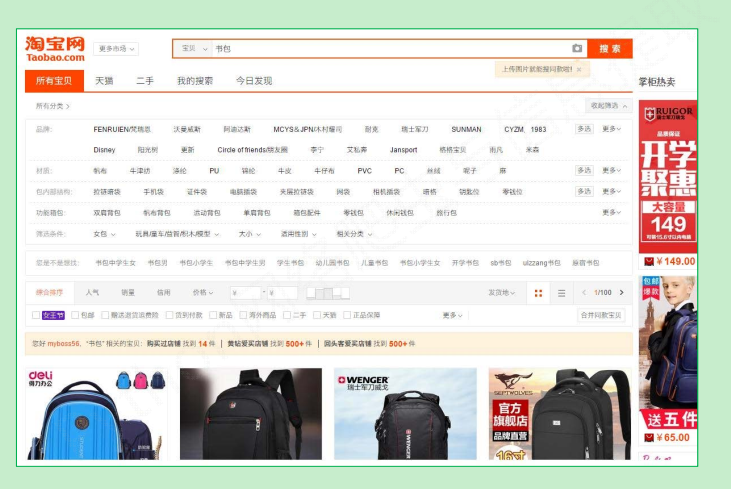Open the 适用性别 dropdown
The width and height of the screenshot is (731, 489).
pyautogui.click(x=298, y=234)
